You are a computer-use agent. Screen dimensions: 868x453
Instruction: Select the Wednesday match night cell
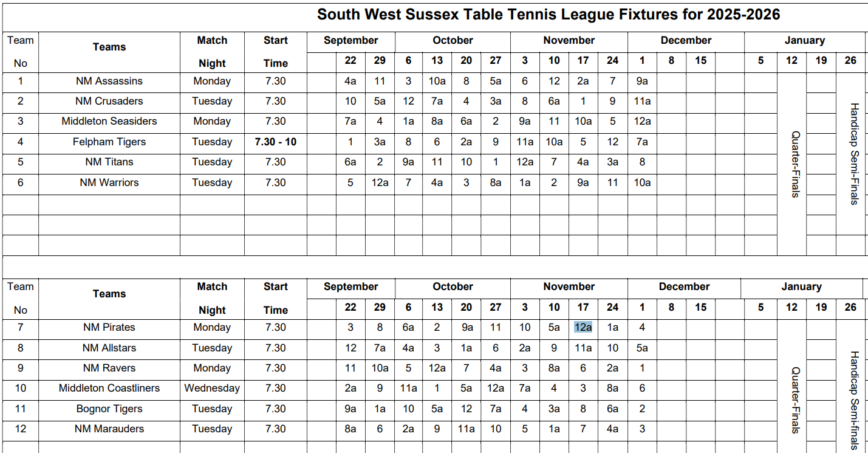point(212,389)
